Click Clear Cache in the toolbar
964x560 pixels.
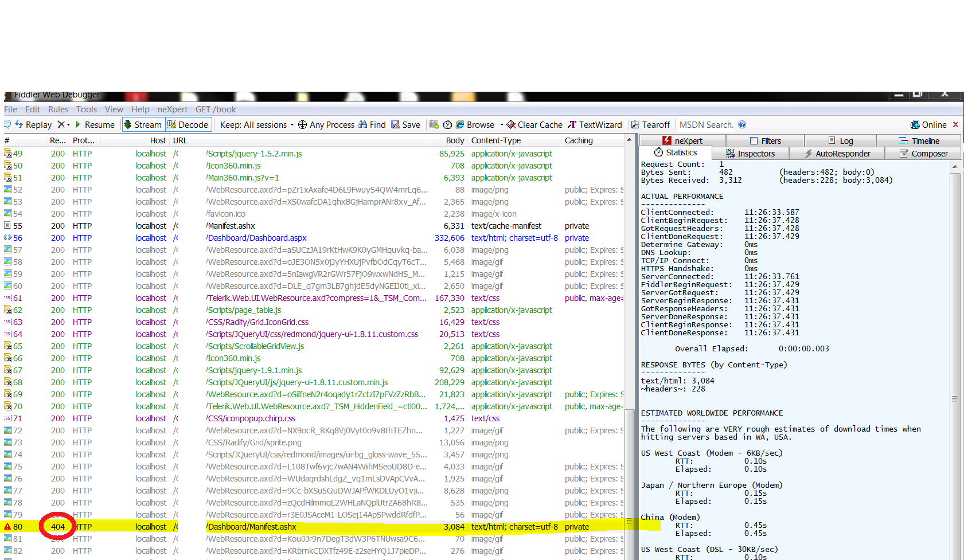click(534, 124)
